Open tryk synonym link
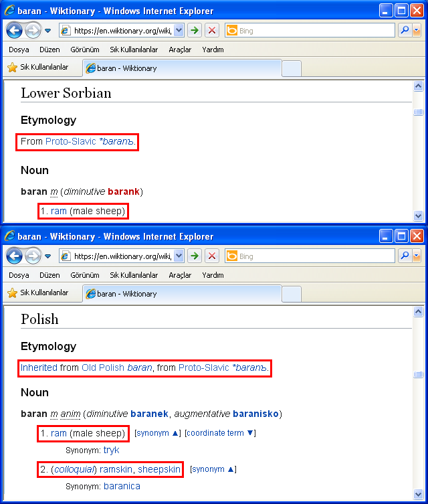428x504 pixels. [112, 450]
